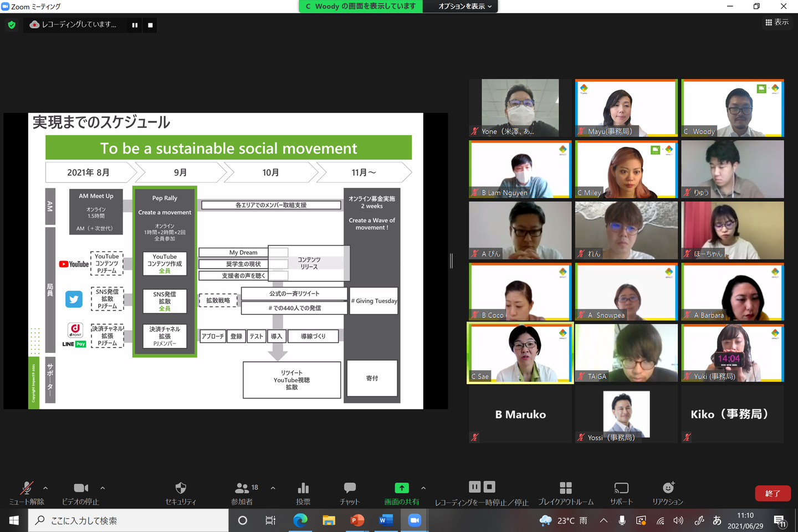798x532 pixels.
Task: Select the Kiko（事務局）participant tile
Action: (733, 414)
